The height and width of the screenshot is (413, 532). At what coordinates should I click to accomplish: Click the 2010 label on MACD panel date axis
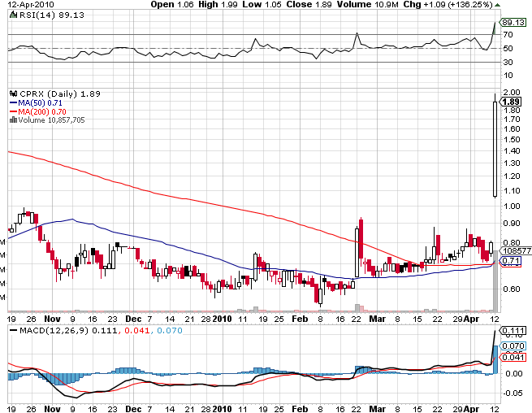tap(223, 409)
